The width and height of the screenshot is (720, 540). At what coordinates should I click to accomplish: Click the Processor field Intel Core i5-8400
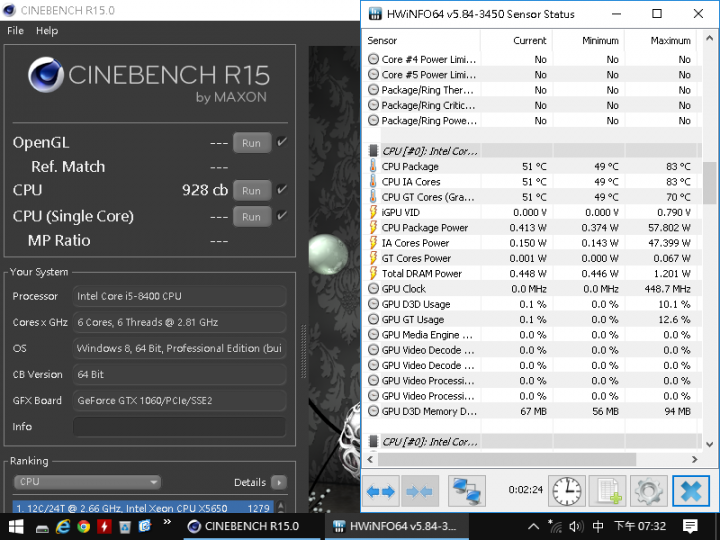click(180, 296)
